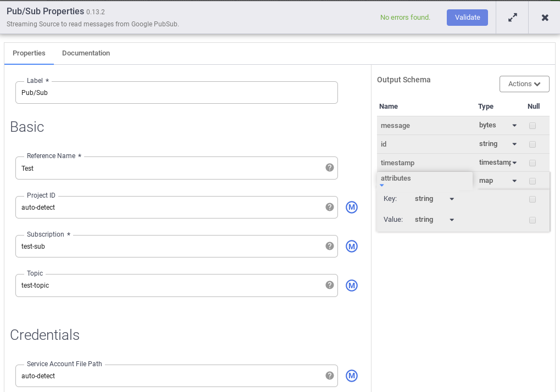Collapse the attributes map field arrow
The height and width of the screenshot is (392, 560).
click(x=382, y=186)
